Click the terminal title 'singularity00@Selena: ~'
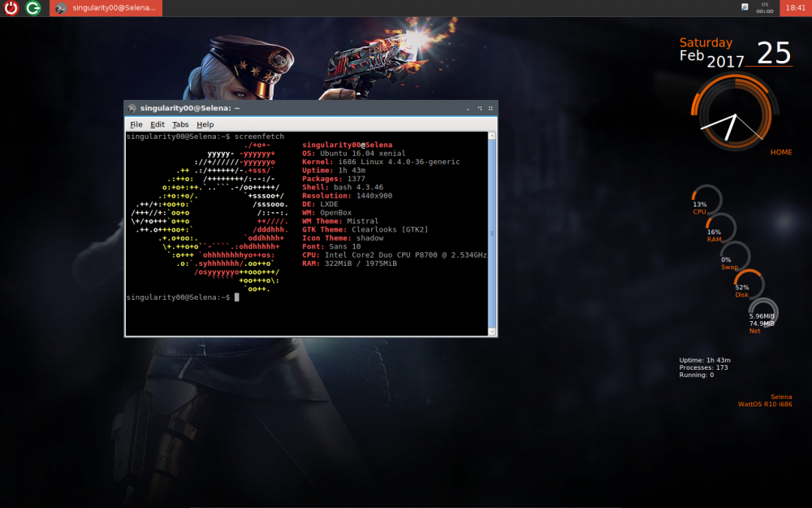 pyautogui.click(x=189, y=108)
